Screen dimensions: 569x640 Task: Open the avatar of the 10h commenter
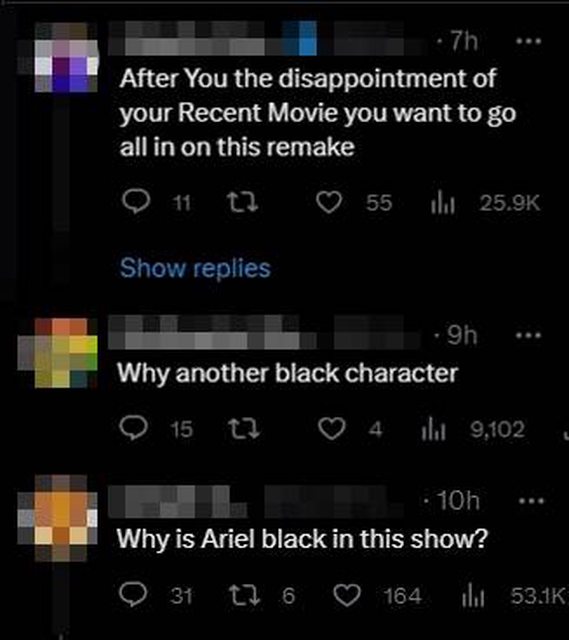click(58, 518)
